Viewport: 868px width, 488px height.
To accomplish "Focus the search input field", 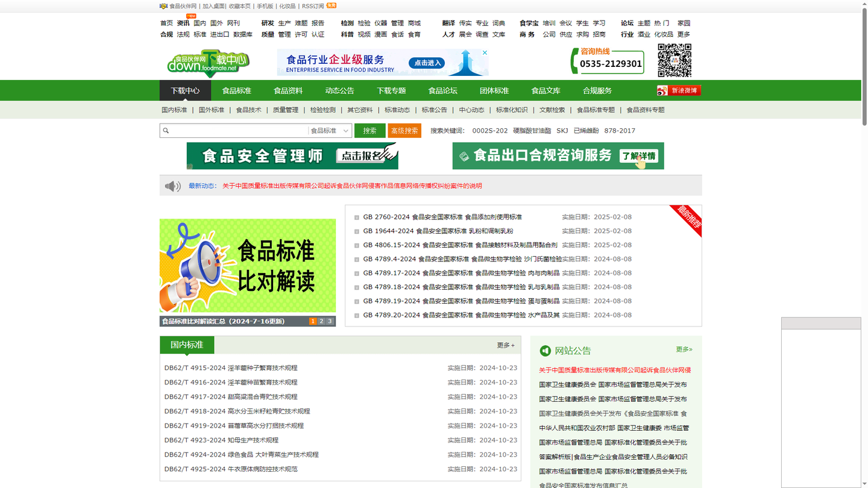I will 239,131.
